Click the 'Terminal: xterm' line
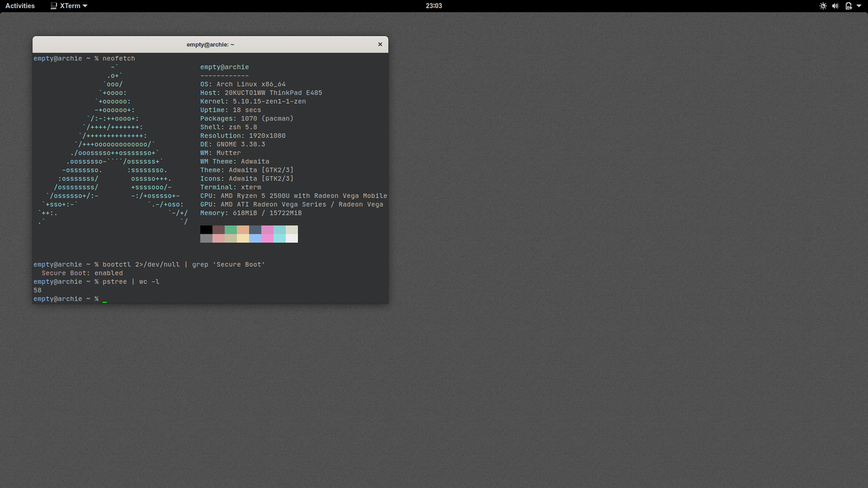The height and width of the screenshot is (488, 868). click(231, 187)
